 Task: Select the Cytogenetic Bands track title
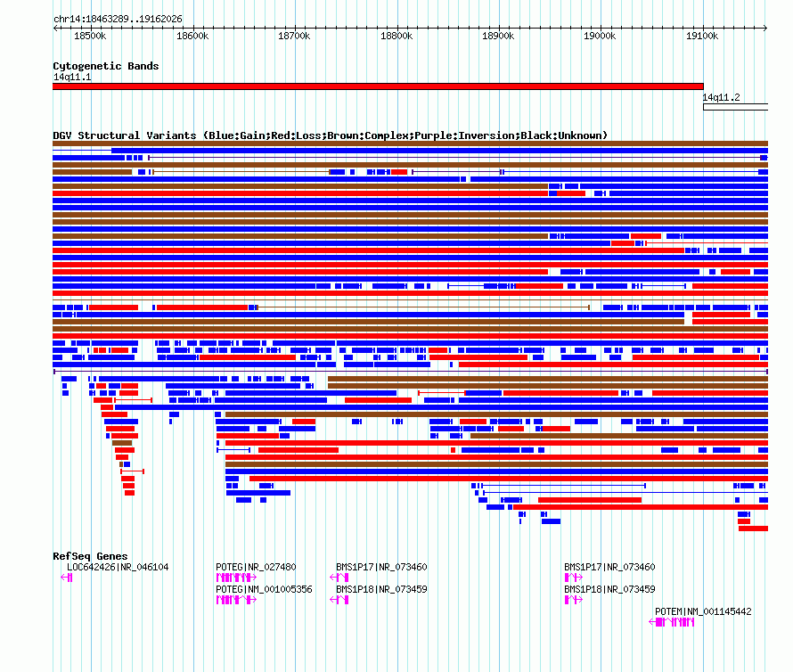[x=106, y=66]
